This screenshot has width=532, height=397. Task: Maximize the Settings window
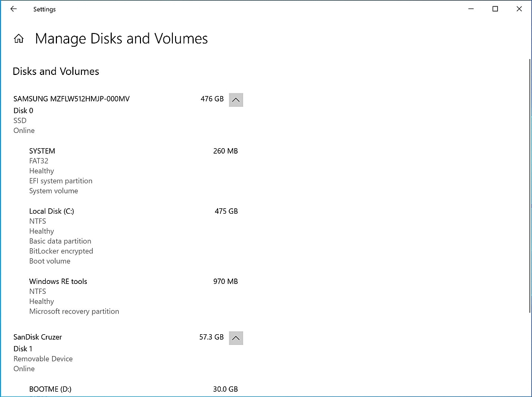tap(495, 9)
